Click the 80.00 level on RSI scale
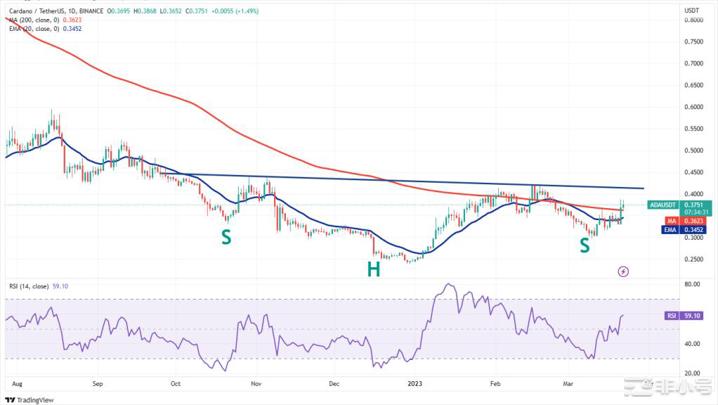This screenshot has height=405, width=718. [x=689, y=284]
